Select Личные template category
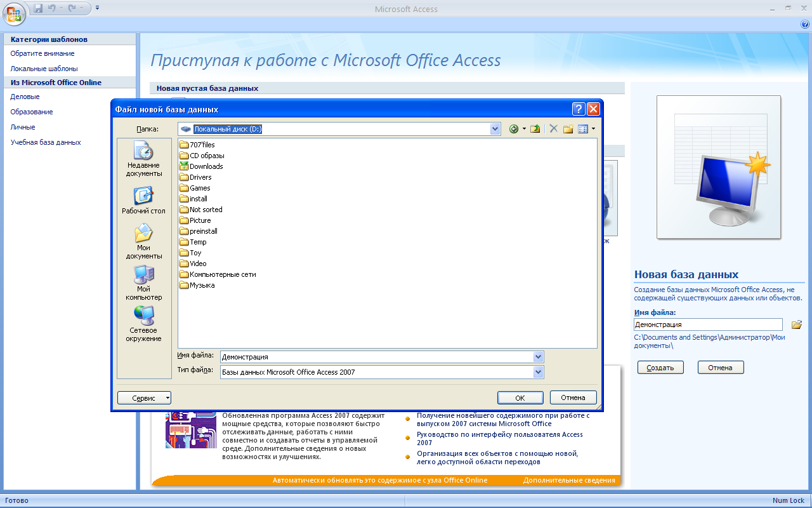The image size is (812, 508). [23, 127]
